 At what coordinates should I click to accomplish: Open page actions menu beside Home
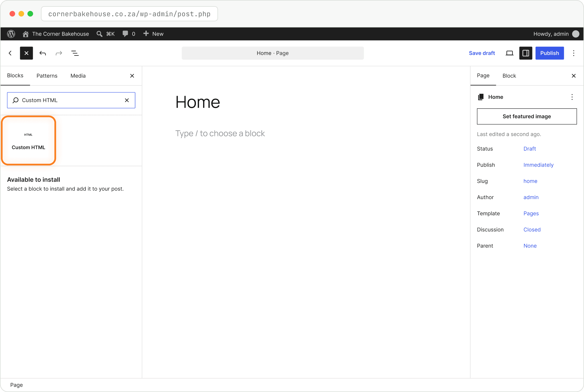[x=572, y=97]
